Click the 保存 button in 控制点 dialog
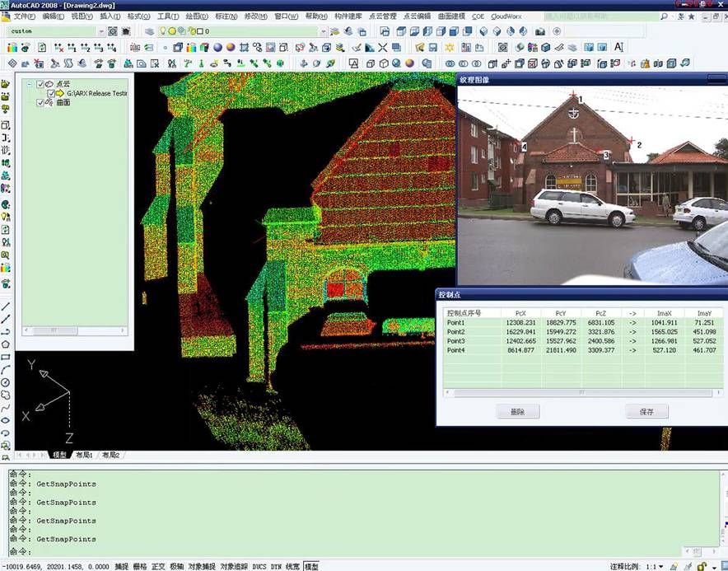728x571 pixels. click(646, 412)
